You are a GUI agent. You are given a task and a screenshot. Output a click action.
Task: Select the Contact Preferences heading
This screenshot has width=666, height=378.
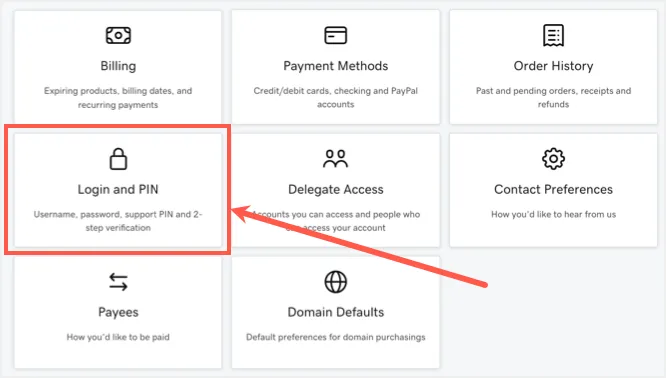pos(553,189)
